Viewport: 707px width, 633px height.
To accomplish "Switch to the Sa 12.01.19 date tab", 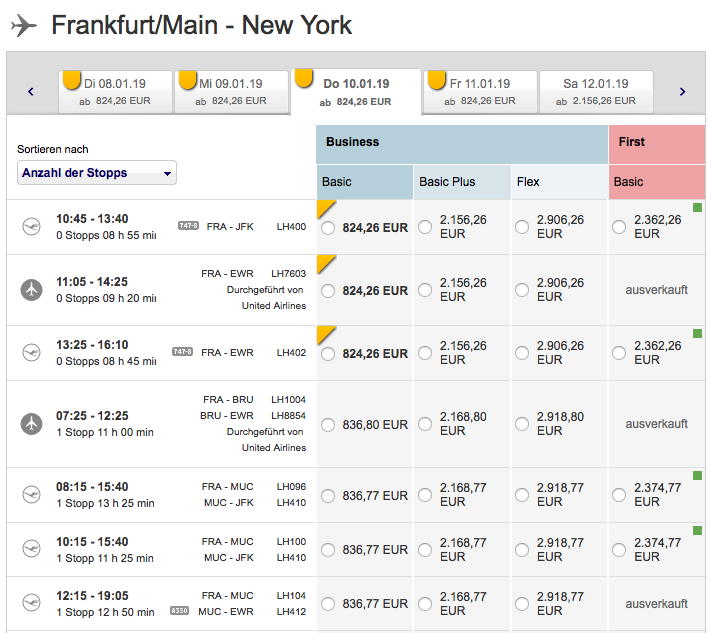I will 596,92.
